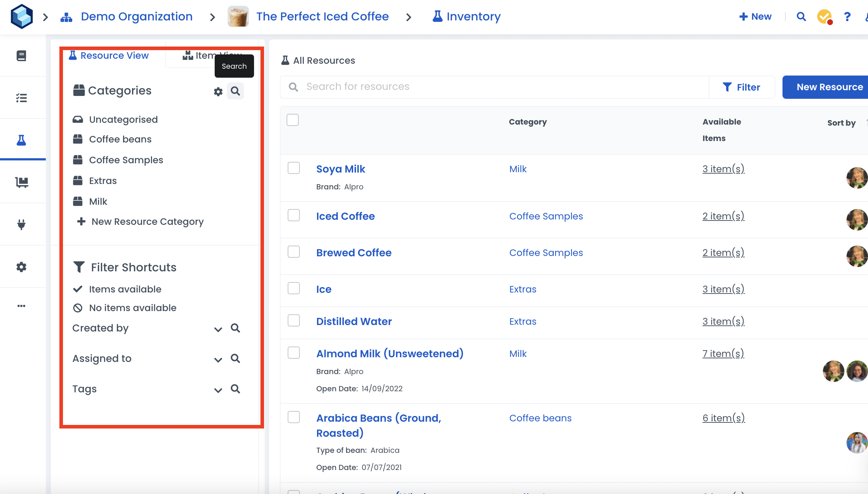The image size is (868, 494).
Task: Toggle the select-all resources checkbox
Action: [293, 120]
